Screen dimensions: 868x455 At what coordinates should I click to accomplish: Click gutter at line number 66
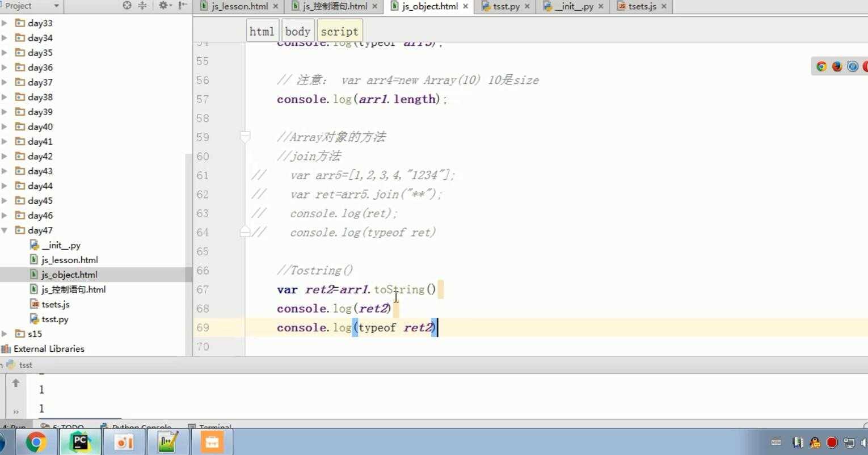pos(203,270)
